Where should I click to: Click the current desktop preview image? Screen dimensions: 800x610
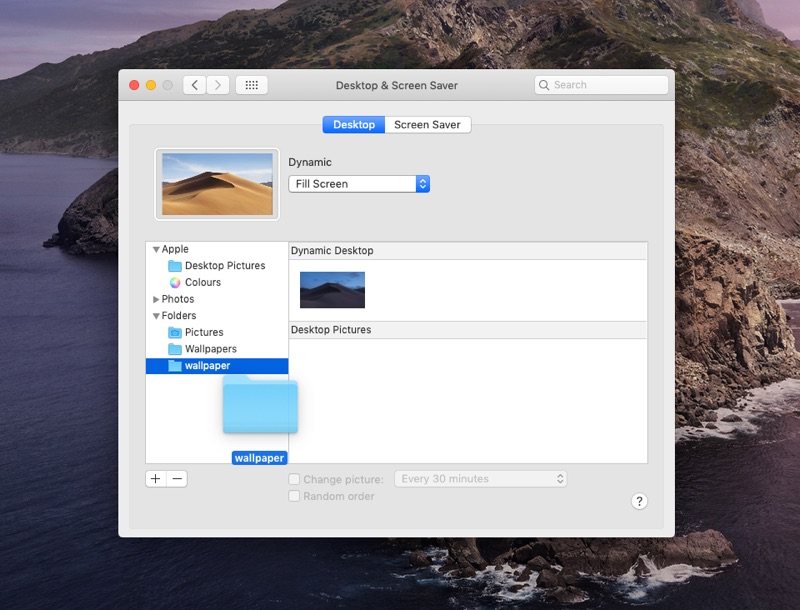[x=217, y=184]
